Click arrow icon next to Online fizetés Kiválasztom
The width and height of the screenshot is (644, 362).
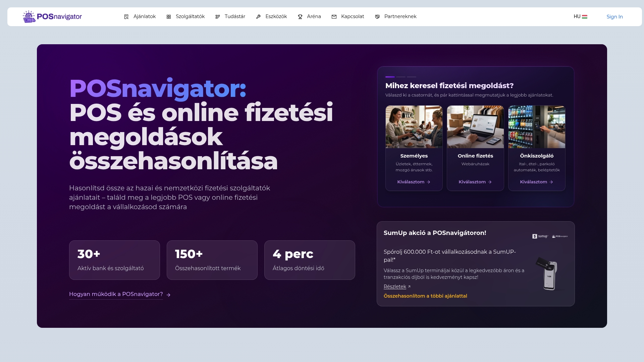click(490, 182)
